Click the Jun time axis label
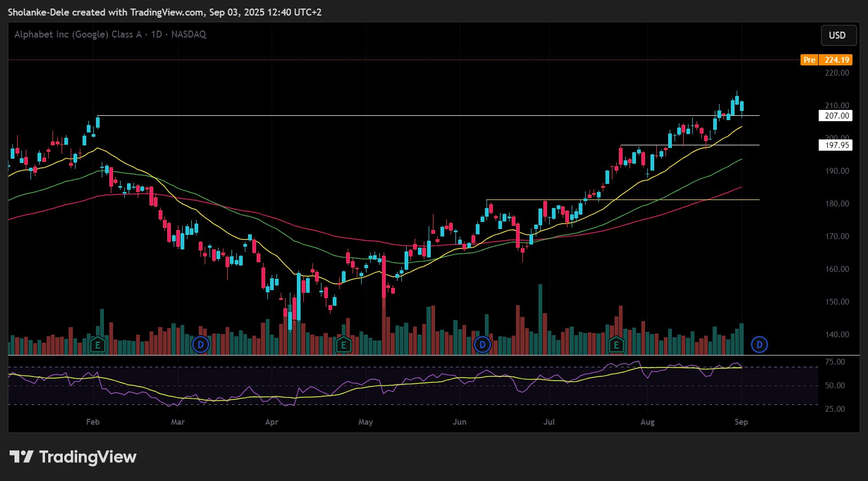Image resolution: width=868 pixels, height=481 pixels. click(459, 422)
